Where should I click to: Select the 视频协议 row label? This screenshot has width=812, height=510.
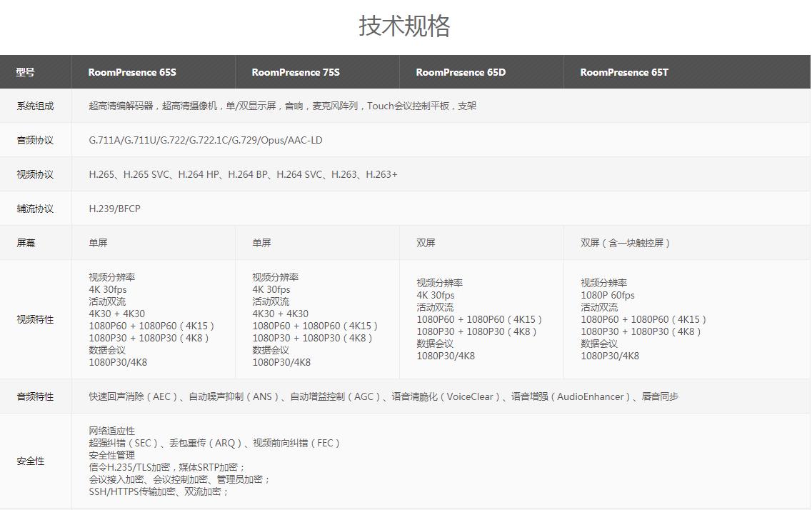coord(35,175)
